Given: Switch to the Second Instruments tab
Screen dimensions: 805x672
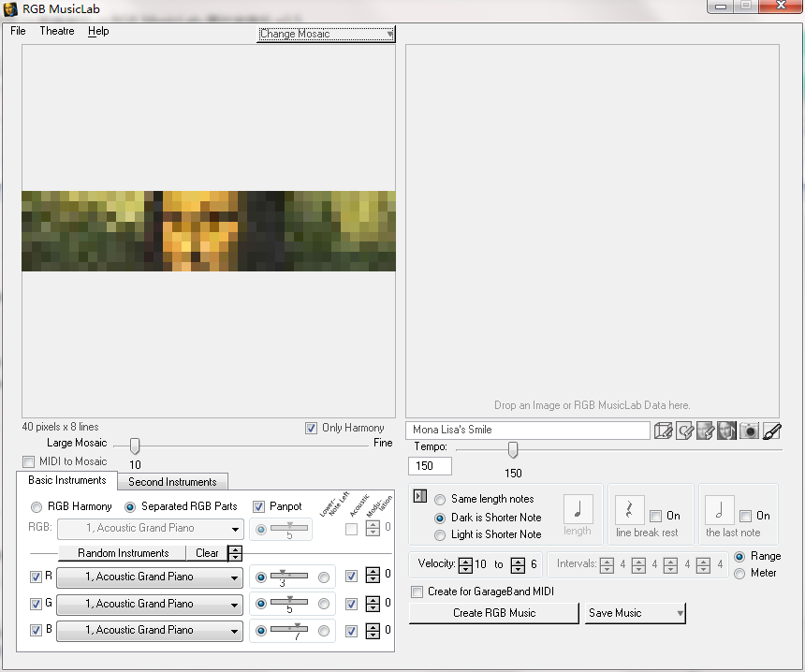Looking at the screenshot, I should coord(172,482).
